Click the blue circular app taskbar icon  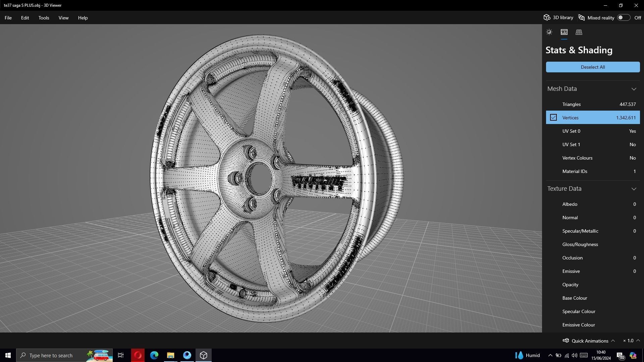pyautogui.click(x=187, y=355)
